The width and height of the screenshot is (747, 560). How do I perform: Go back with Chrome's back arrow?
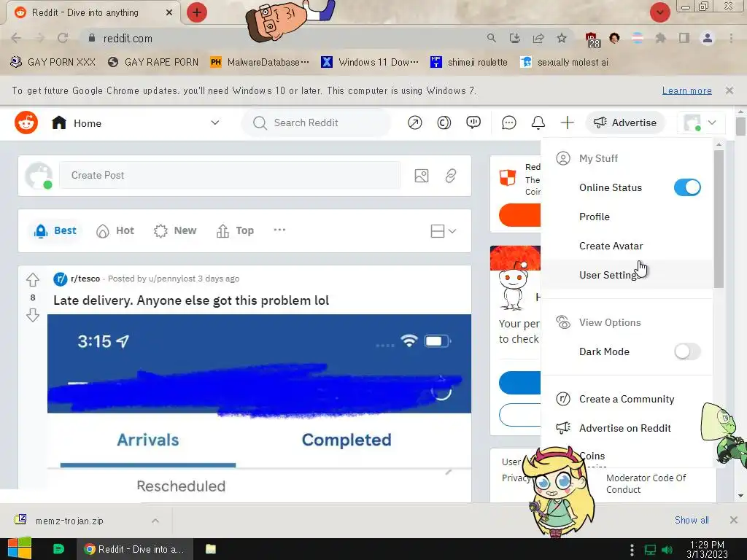point(16,38)
